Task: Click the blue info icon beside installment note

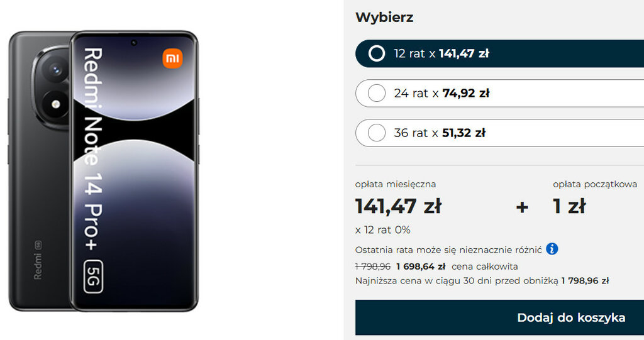Action: 552,249
